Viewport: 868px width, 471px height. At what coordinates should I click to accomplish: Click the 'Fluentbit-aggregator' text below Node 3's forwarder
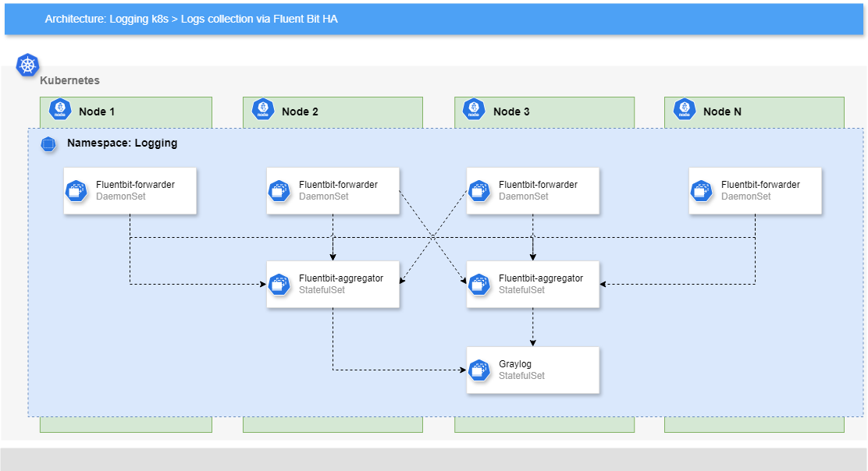click(x=541, y=278)
